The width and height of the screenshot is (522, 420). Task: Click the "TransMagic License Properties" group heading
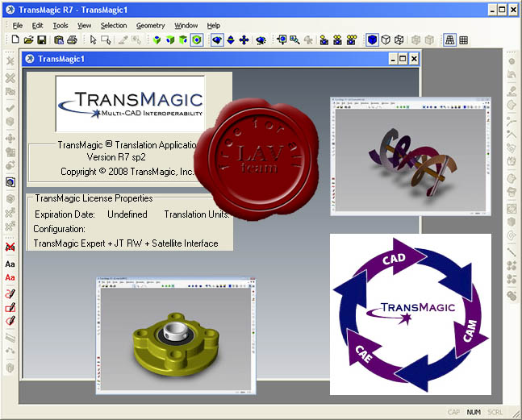[x=94, y=198]
